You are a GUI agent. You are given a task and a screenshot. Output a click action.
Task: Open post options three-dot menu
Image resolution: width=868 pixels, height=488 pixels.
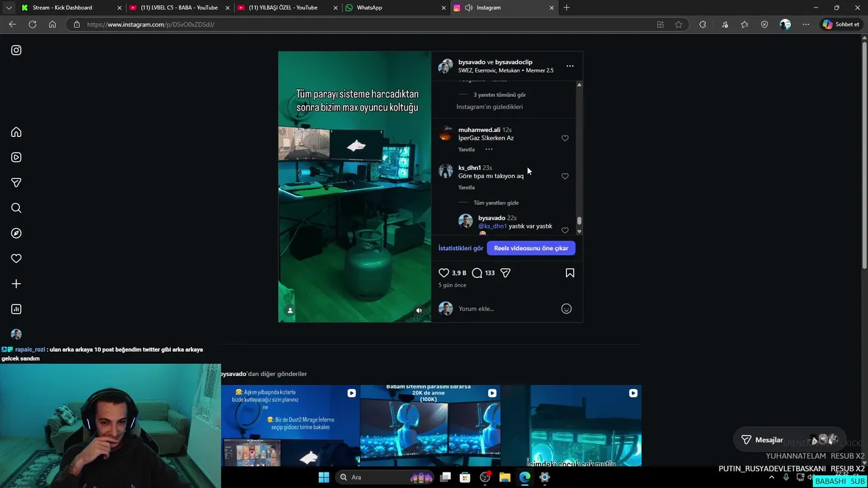(x=570, y=66)
